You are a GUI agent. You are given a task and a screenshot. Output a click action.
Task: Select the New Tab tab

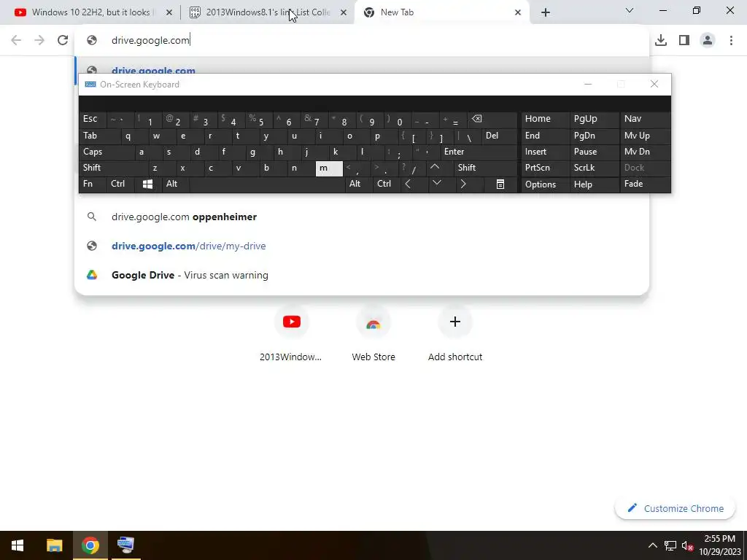[442, 12]
